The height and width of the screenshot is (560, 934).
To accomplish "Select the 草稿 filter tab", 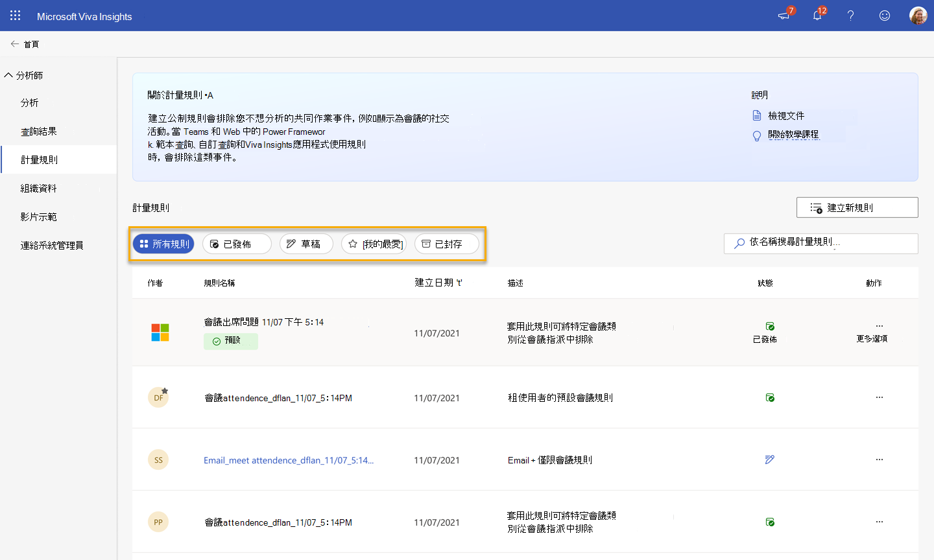I will (x=306, y=244).
